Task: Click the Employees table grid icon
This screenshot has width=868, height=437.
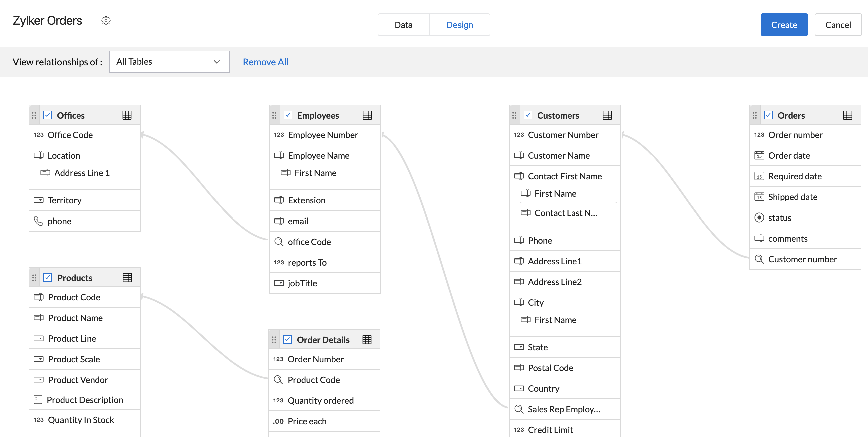Action: (367, 115)
